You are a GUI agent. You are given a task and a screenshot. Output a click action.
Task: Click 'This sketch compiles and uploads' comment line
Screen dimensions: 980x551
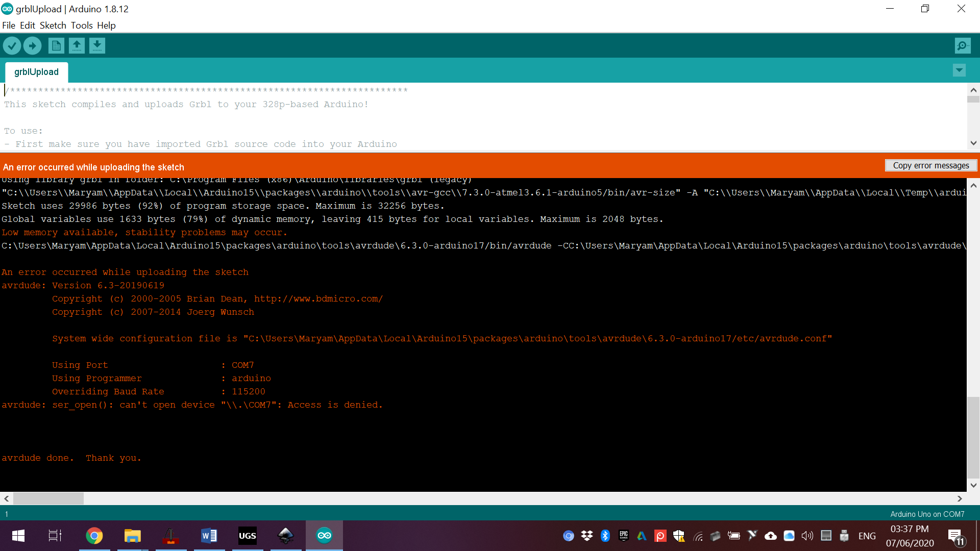[186, 104]
